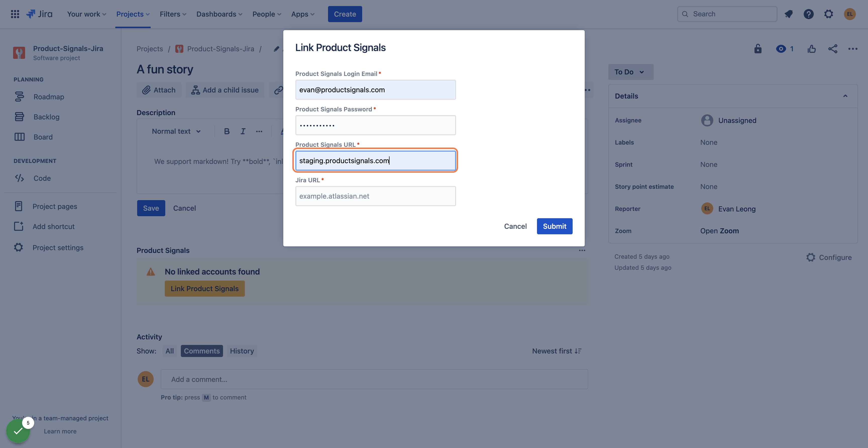This screenshot has width=868, height=448.
Task: Expand the Projects menu
Action: (x=133, y=14)
